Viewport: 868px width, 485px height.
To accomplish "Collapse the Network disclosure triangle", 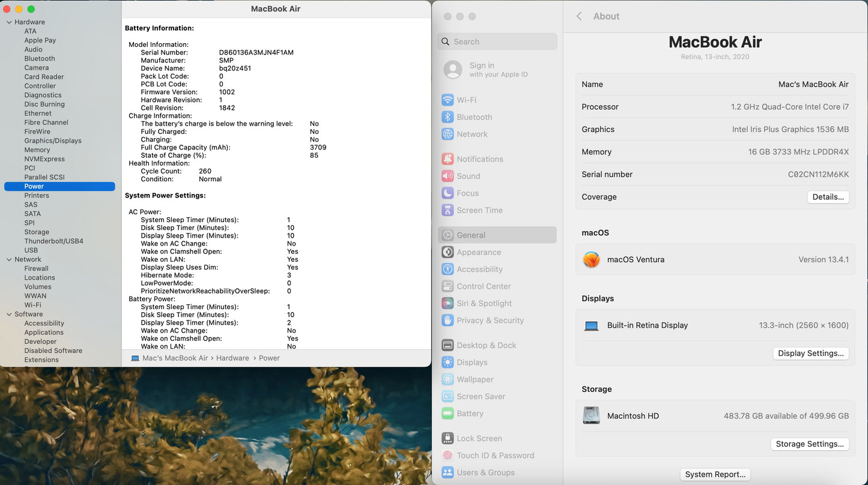I will [9, 260].
